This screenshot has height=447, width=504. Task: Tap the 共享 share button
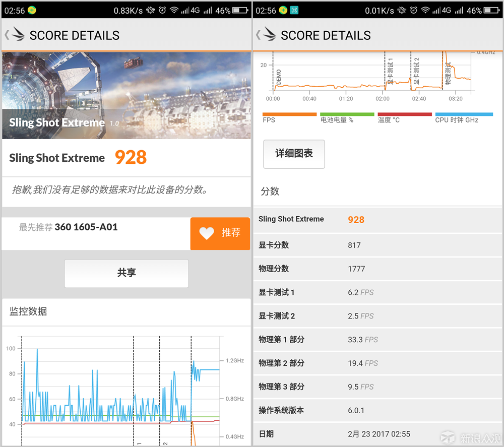click(x=127, y=273)
